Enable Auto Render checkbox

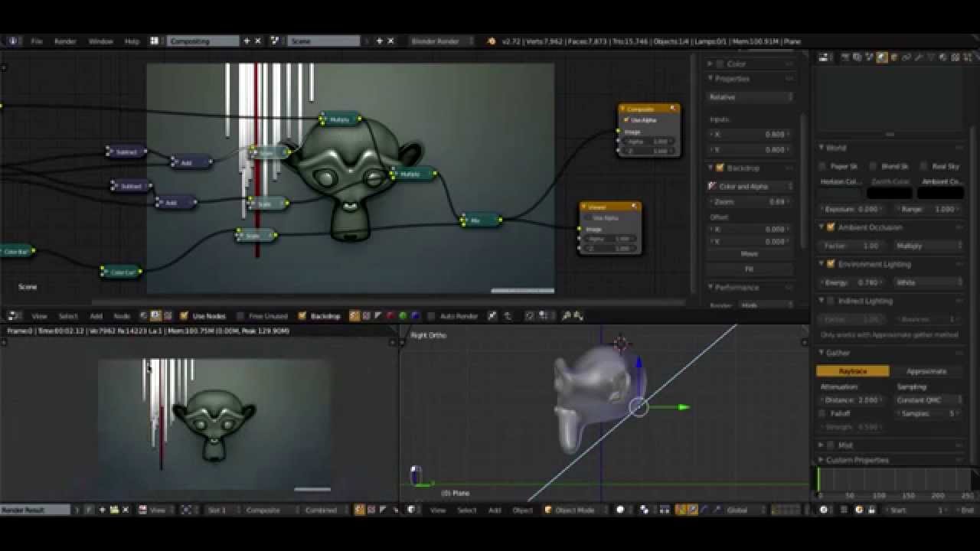(x=432, y=315)
